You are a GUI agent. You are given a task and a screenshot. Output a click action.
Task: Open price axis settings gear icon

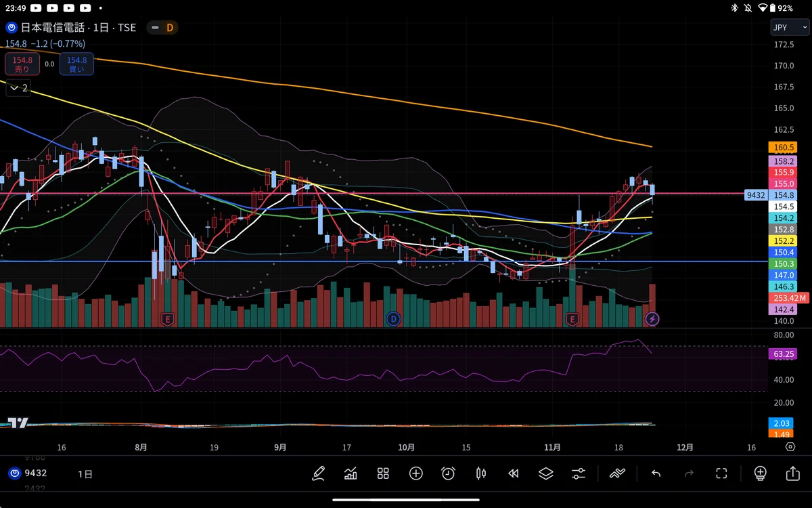pyautogui.click(x=790, y=447)
